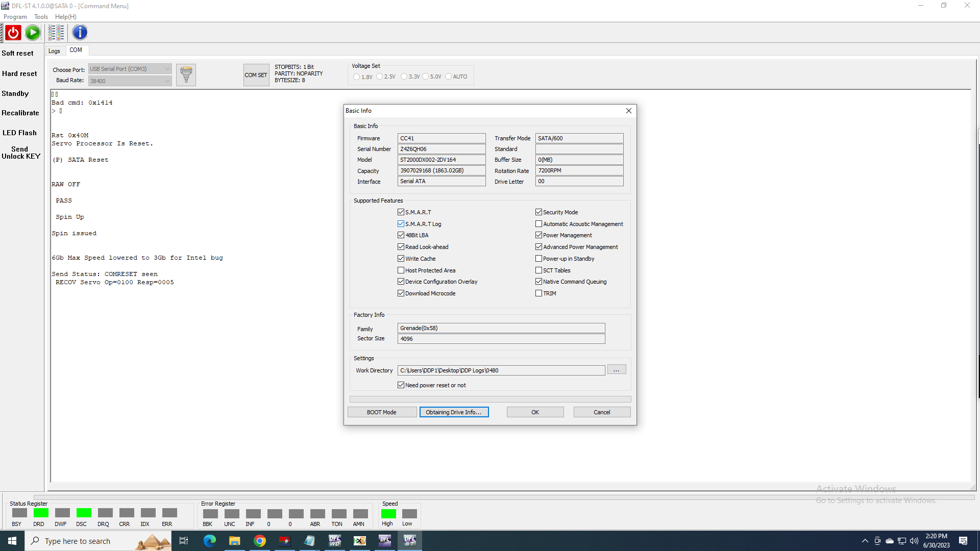980x551 pixels.
Task: Browse work directory with ... button
Action: tap(617, 370)
